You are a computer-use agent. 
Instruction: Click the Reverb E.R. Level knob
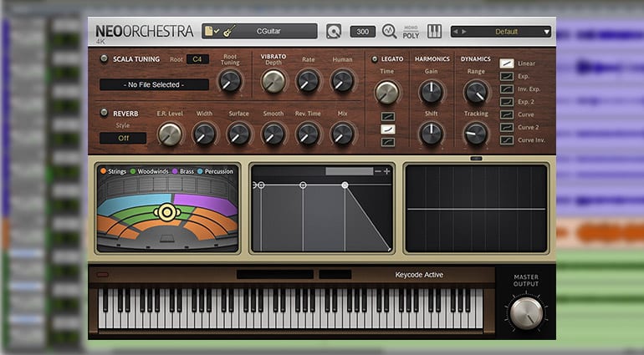(x=170, y=134)
